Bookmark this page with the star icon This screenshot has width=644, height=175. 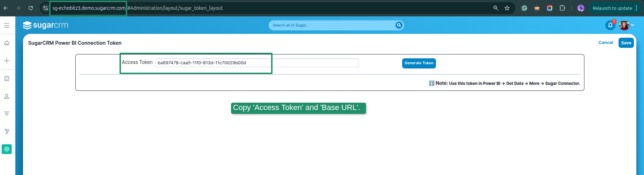[507, 8]
